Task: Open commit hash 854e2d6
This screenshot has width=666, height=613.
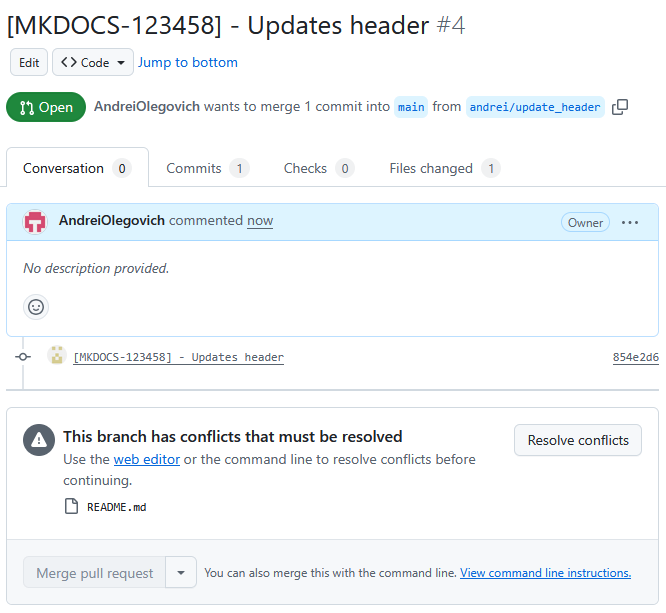Action: pos(635,357)
